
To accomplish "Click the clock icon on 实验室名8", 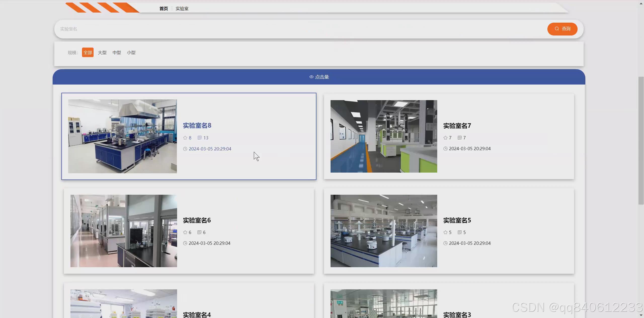I will [185, 149].
